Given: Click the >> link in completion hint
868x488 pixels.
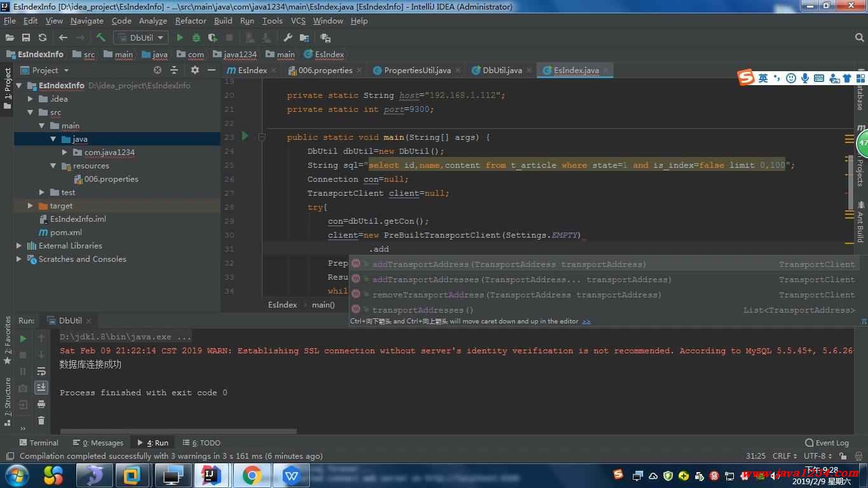Looking at the screenshot, I should pos(586,322).
